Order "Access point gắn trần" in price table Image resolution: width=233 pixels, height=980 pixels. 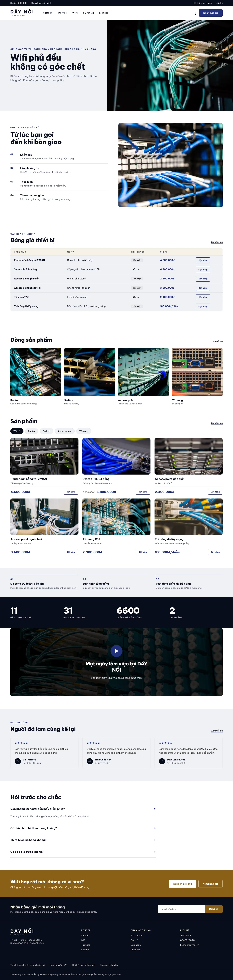203,278
